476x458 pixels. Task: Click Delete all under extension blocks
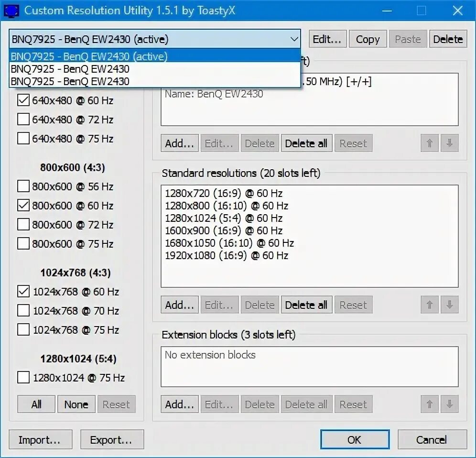pyautogui.click(x=307, y=404)
